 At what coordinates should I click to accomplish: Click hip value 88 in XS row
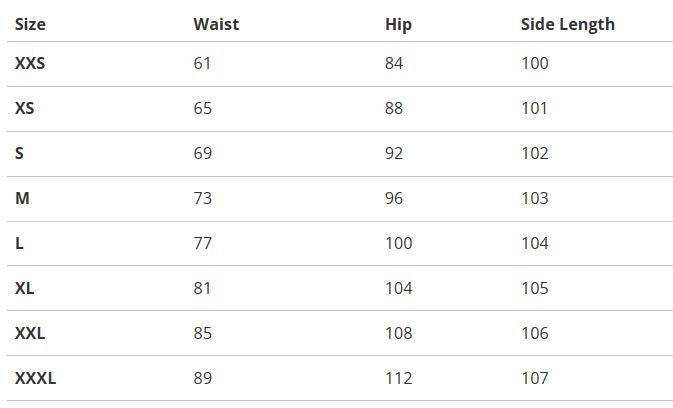click(394, 108)
